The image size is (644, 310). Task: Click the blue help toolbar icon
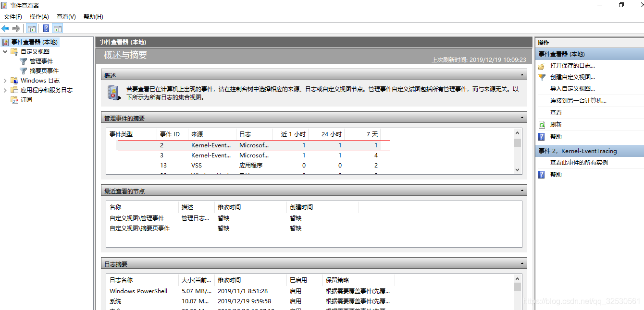coord(46,28)
